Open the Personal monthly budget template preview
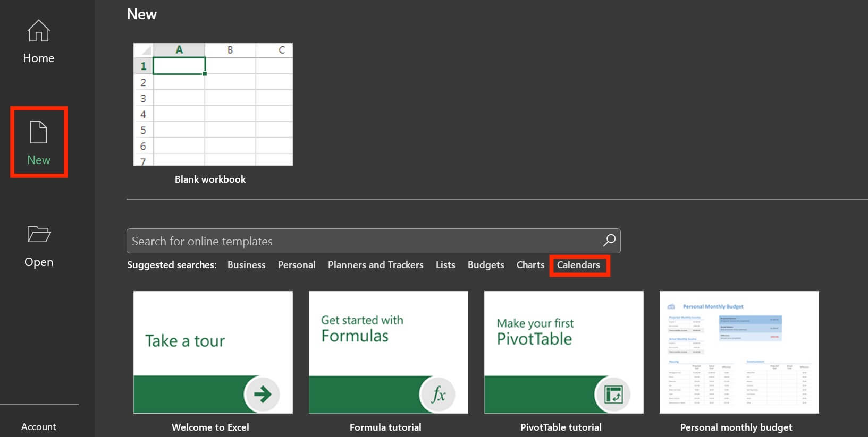The image size is (868, 437). click(739, 352)
